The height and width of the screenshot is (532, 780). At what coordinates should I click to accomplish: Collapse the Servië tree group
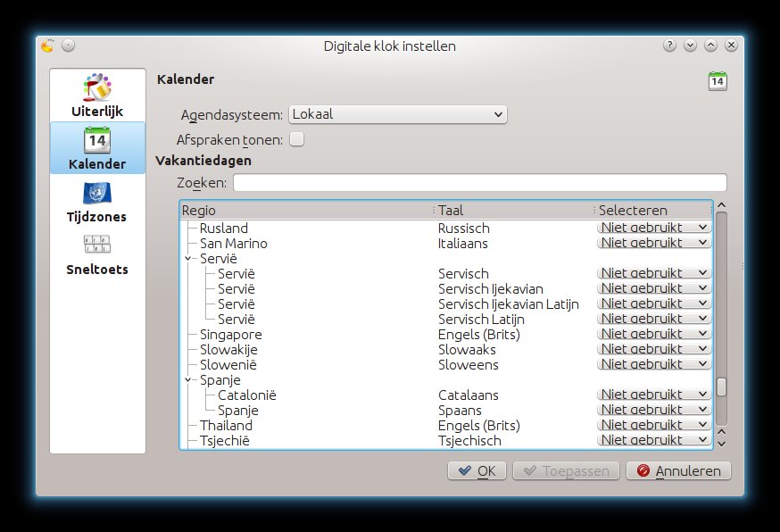tap(188, 259)
